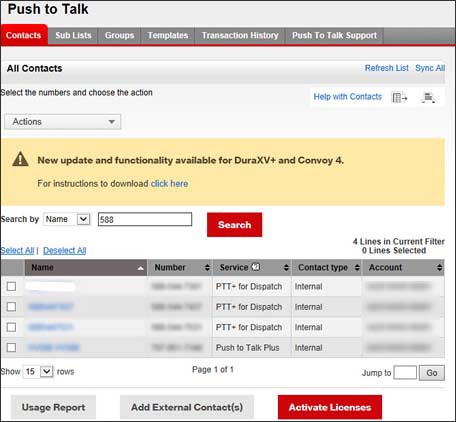The height and width of the screenshot is (422, 456).
Task: Click 'Page 1 of 1' pagination text
Action: 213,369
